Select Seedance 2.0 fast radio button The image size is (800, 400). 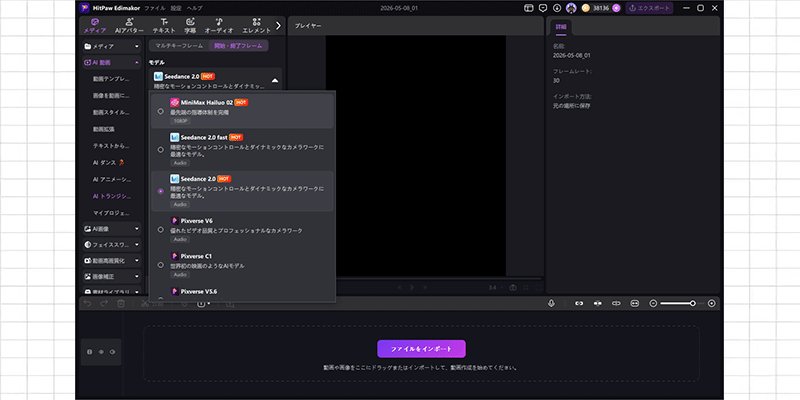point(161,150)
